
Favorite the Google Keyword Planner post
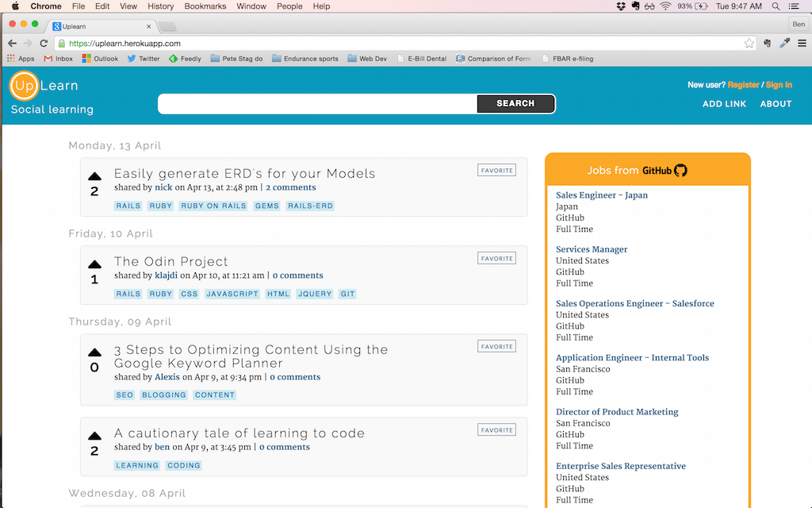496,346
